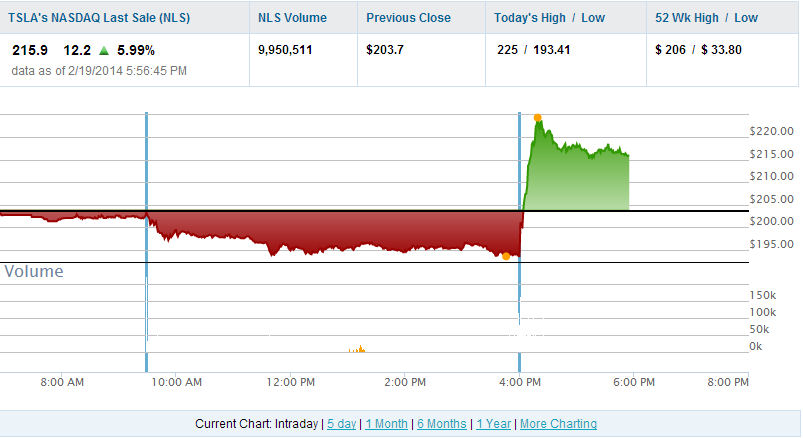
Task: Click the previous close value $203.7
Action: coord(385,50)
